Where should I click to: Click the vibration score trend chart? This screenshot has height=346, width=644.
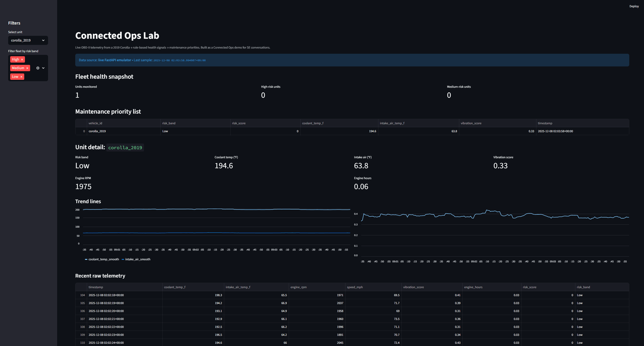(495, 232)
